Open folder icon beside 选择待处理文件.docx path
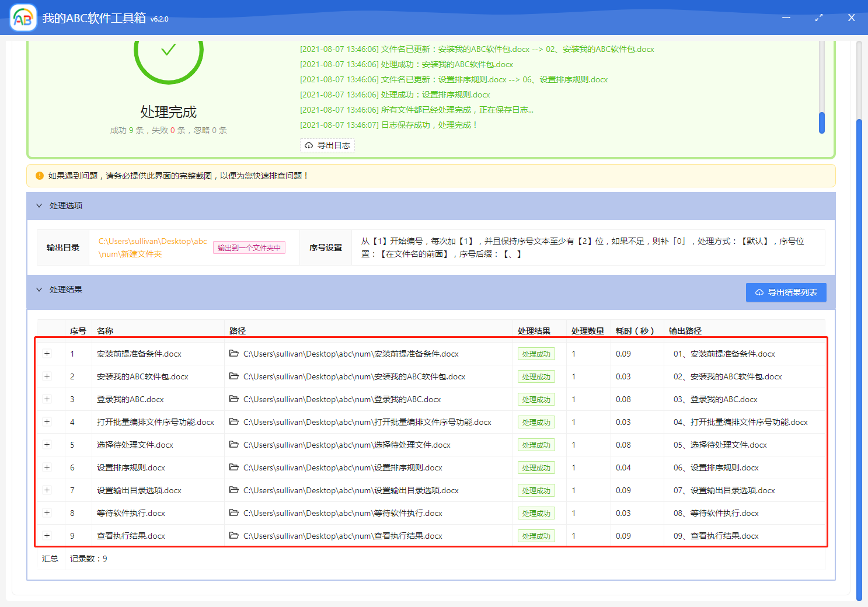868x607 pixels. (x=234, y=445)
